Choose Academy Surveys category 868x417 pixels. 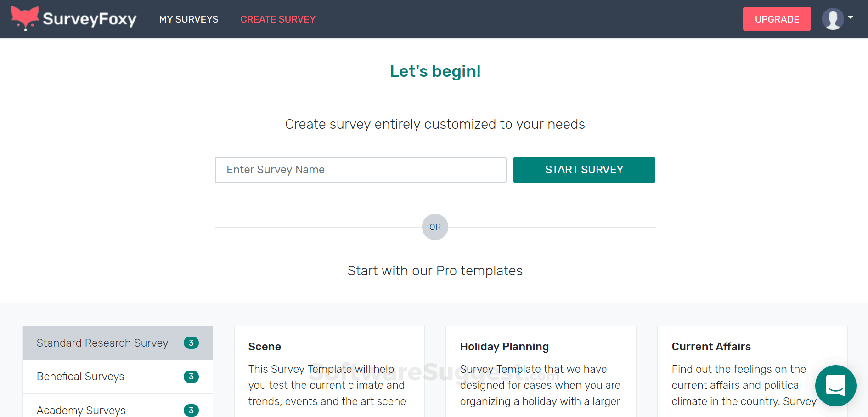click(x=81, y=410)
